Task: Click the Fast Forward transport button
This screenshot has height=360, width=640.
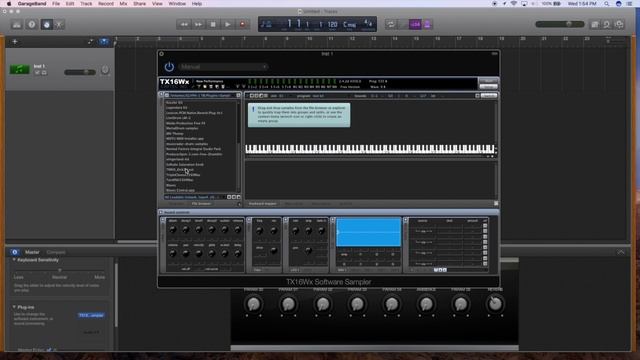Action: [198, 24]
